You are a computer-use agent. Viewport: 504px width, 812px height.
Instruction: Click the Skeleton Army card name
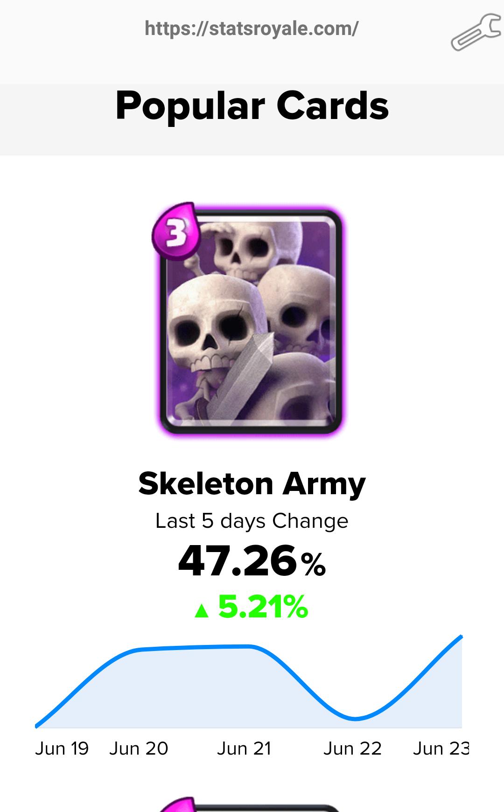[252, 484]
